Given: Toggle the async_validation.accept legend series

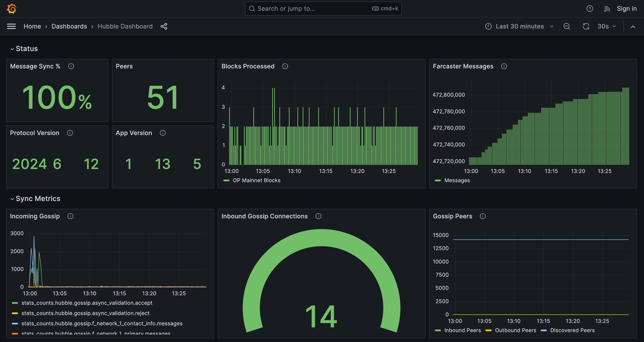Looking at the screenshot, I should [x=87, y=303].
